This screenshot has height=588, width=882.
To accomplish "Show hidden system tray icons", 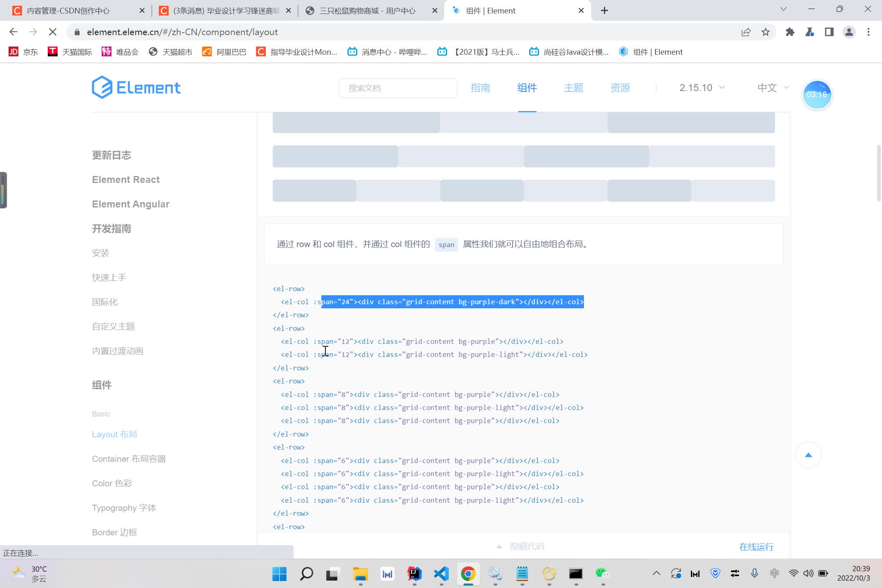I will (656, 573).
